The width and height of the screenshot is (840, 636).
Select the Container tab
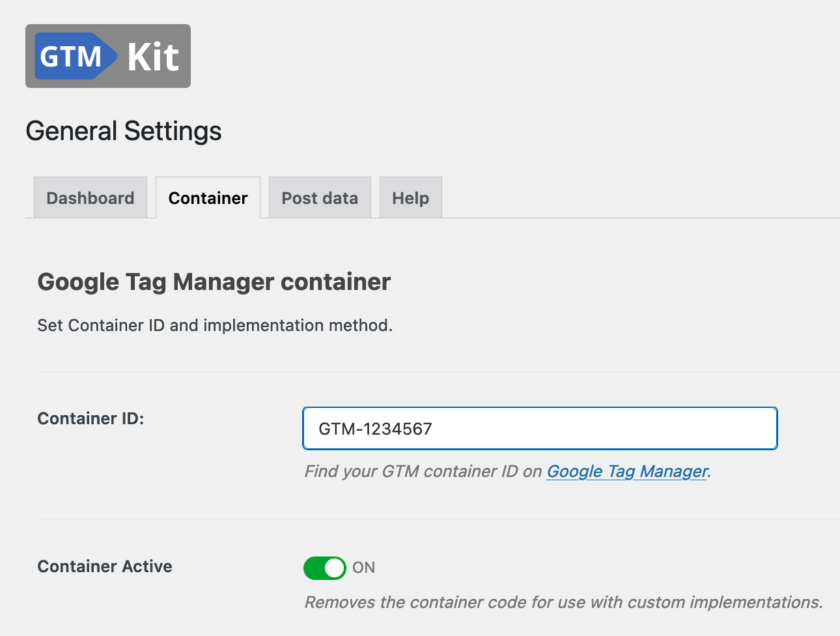pyautogui.click(x=208, y=197)
